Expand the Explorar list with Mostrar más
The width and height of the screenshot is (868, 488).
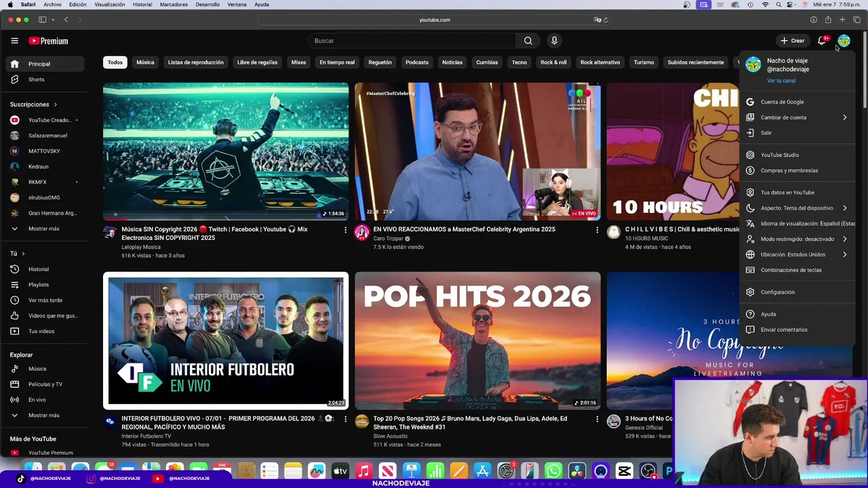point(43,415)
